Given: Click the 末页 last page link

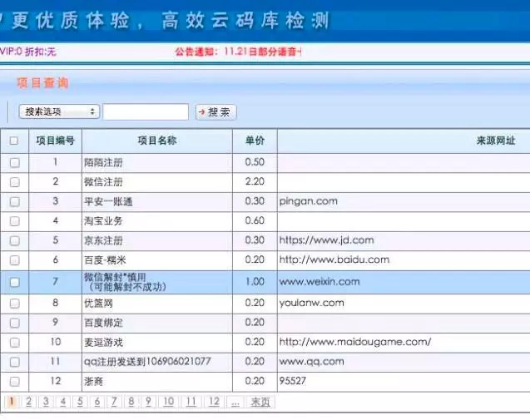Looking at the screenshot, I should coord(260,402).
